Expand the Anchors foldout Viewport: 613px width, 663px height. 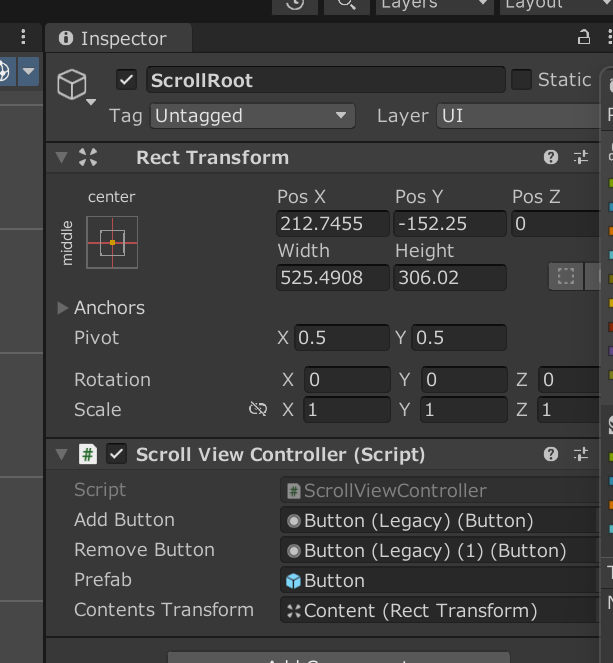click(63, 308)
